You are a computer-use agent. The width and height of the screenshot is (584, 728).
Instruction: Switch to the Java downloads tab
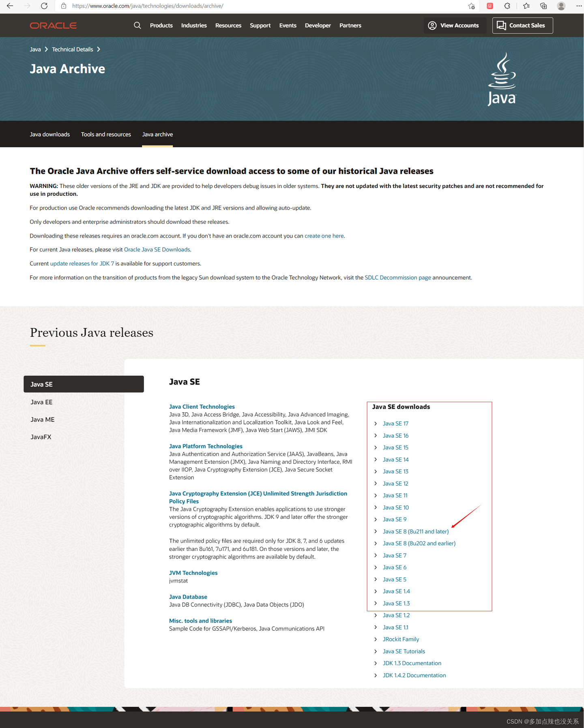[x=50, y=134]
